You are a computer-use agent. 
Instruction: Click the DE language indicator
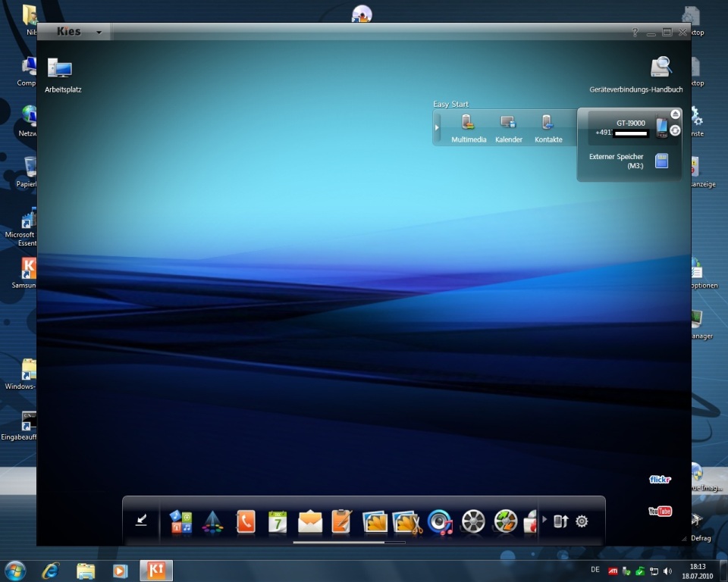595,569
